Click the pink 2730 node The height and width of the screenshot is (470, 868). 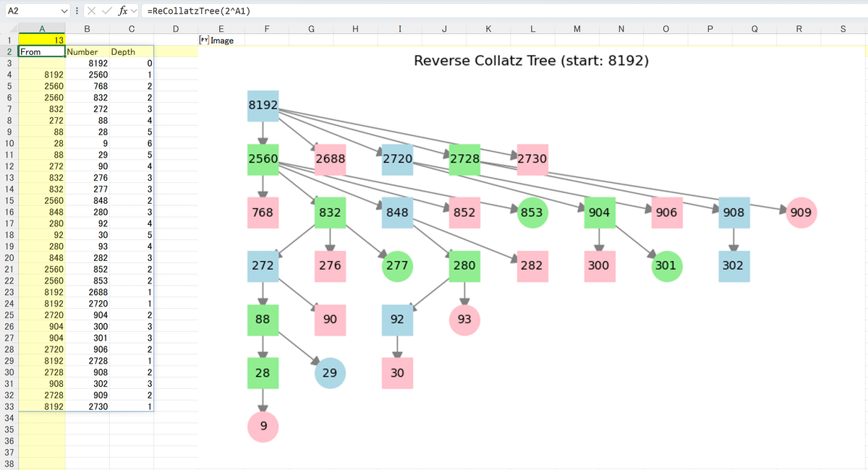532,158
